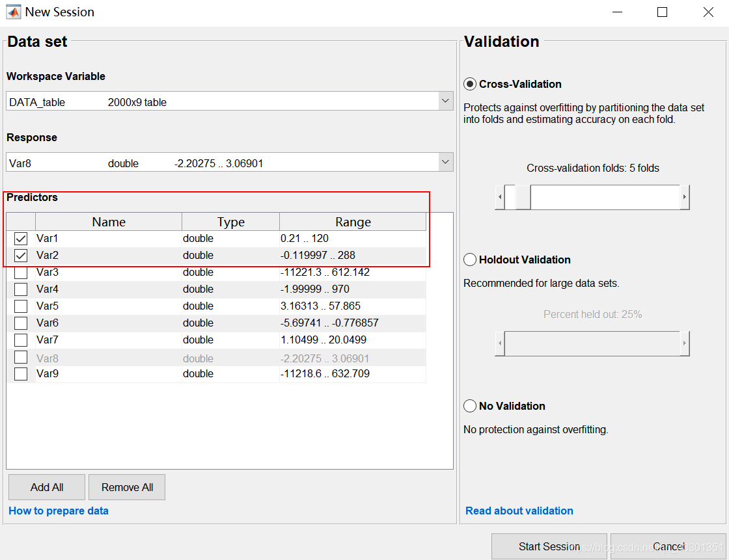This screenshot has width=729, height=560.
Task: Enable the Var3 predictor checkbox
Action: click(x=21, y=273)
